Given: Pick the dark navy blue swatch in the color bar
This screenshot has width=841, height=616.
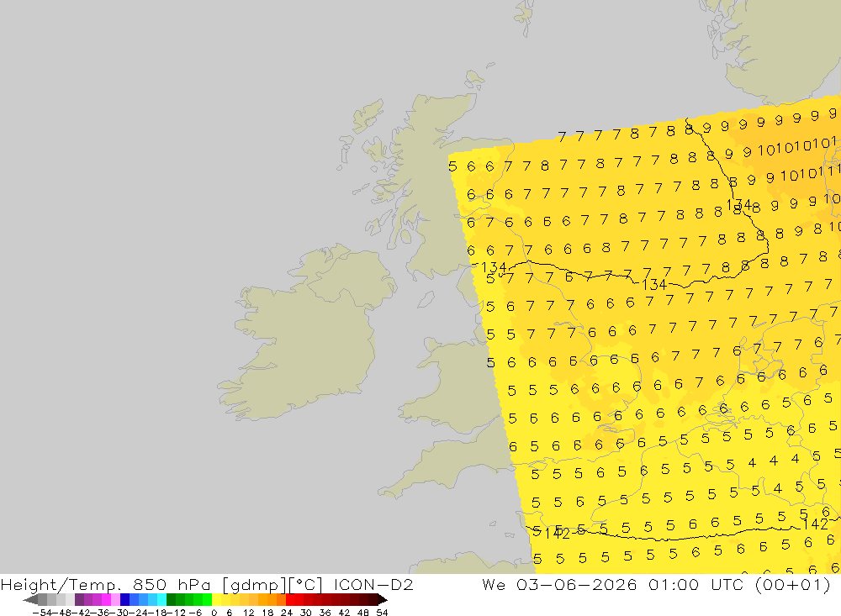Looking at the screenshot, I should (124, 600).
